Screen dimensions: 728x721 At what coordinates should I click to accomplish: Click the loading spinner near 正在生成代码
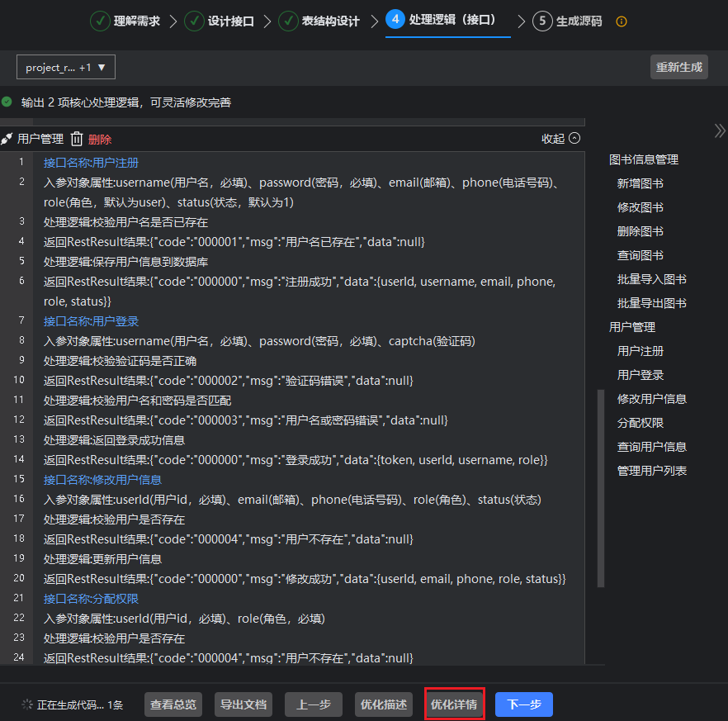click(28, 705)
